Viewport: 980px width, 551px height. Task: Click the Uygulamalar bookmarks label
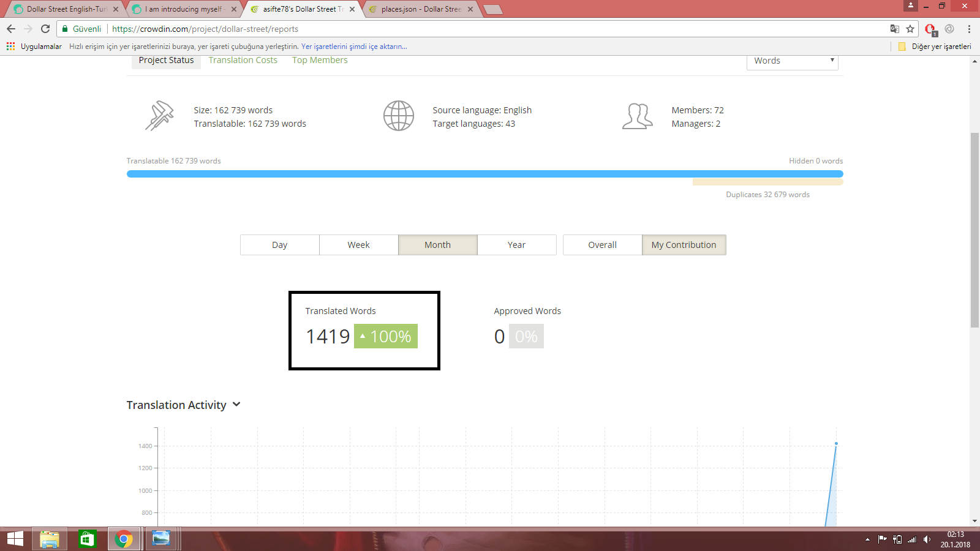pos(41,47)
